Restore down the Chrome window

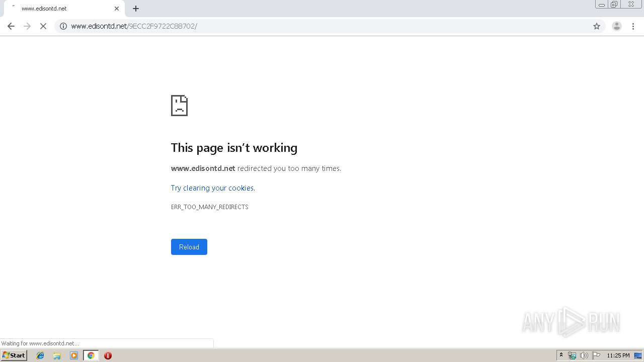614,5
